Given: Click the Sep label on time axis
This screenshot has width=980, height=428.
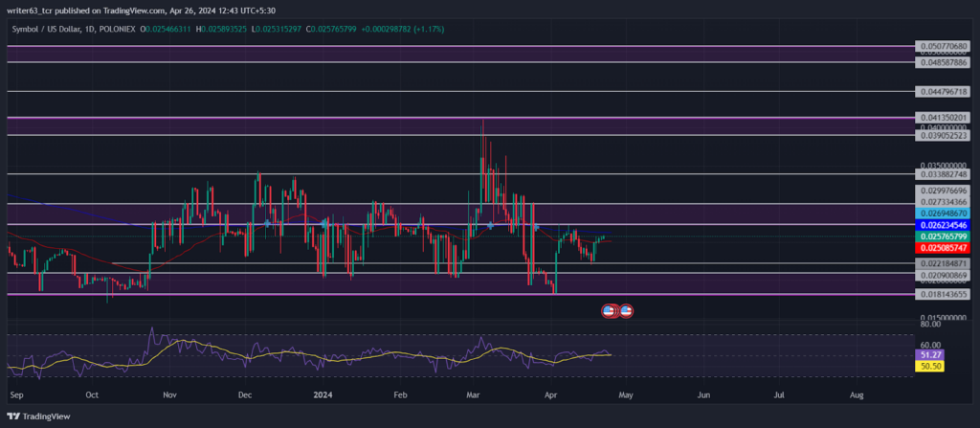Looking at the screenshot, I should click(17, 395).
